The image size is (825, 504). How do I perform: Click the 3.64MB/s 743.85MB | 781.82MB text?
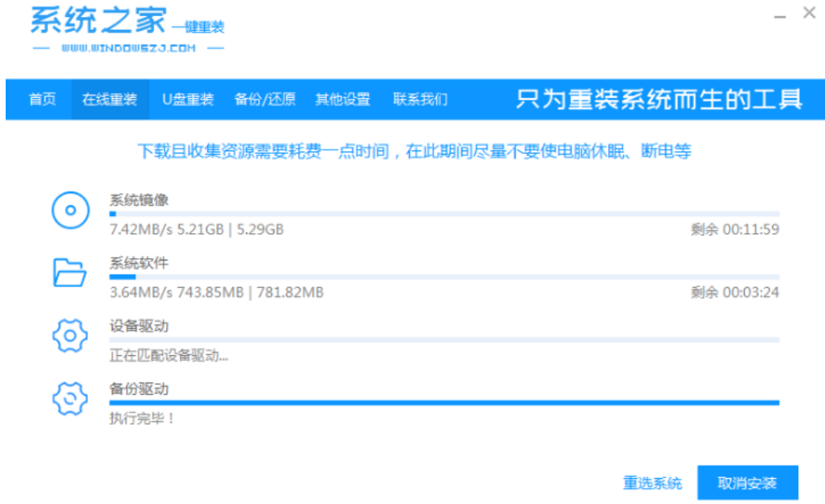click(x=216, y=293)
